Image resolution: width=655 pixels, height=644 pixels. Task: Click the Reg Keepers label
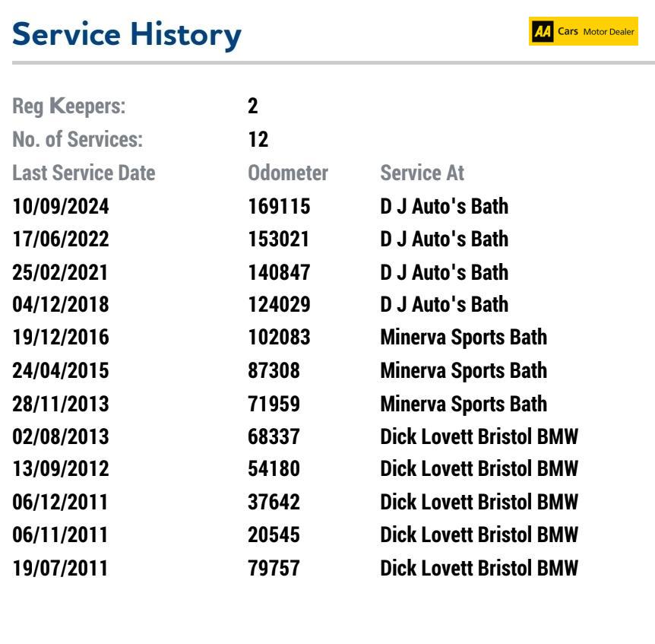(x=69, y=106)
